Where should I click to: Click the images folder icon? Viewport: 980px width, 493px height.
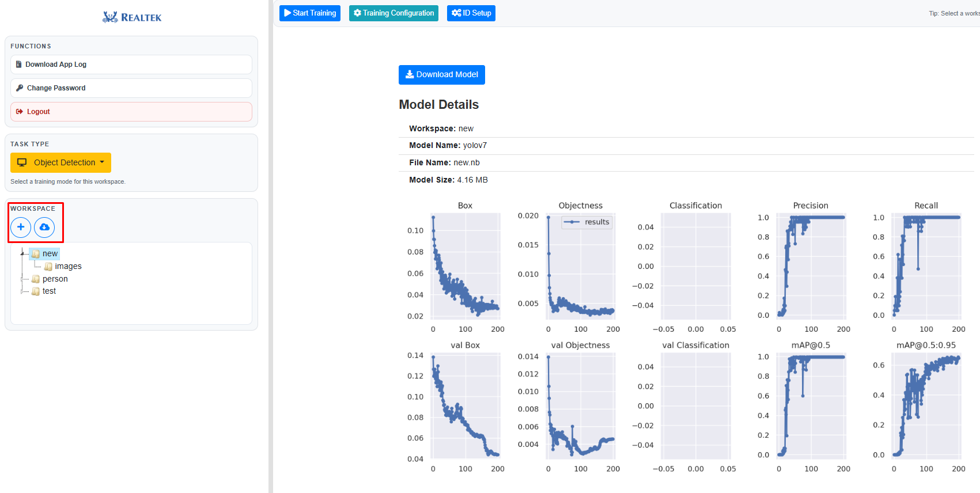tap(48, 267)
